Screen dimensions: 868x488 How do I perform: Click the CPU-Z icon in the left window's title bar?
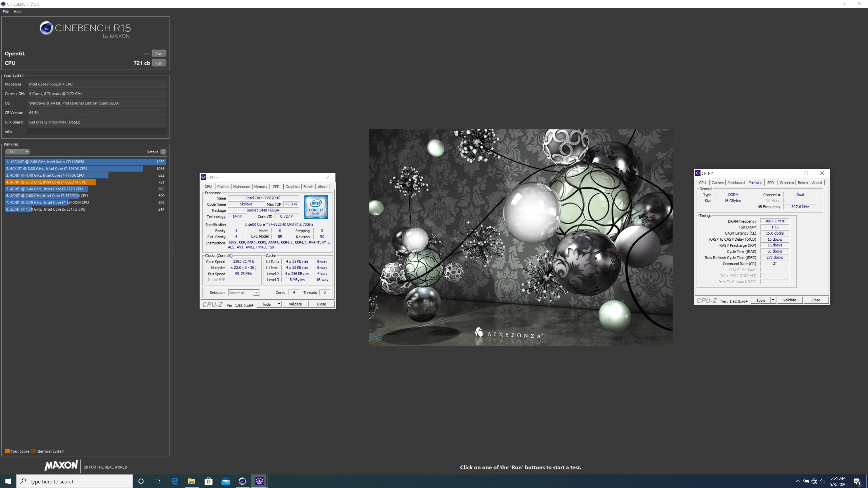click(203, 177)
